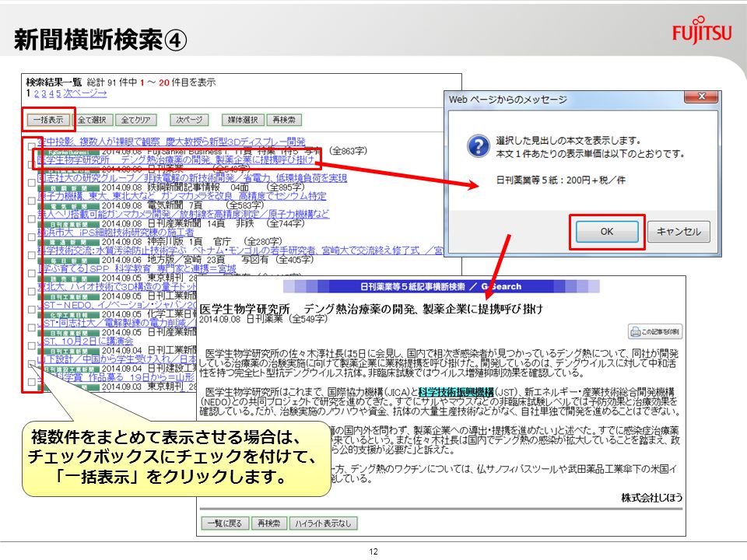Click the 日刊工業新聞 badge dated 2014.09.04

(68, 351)
